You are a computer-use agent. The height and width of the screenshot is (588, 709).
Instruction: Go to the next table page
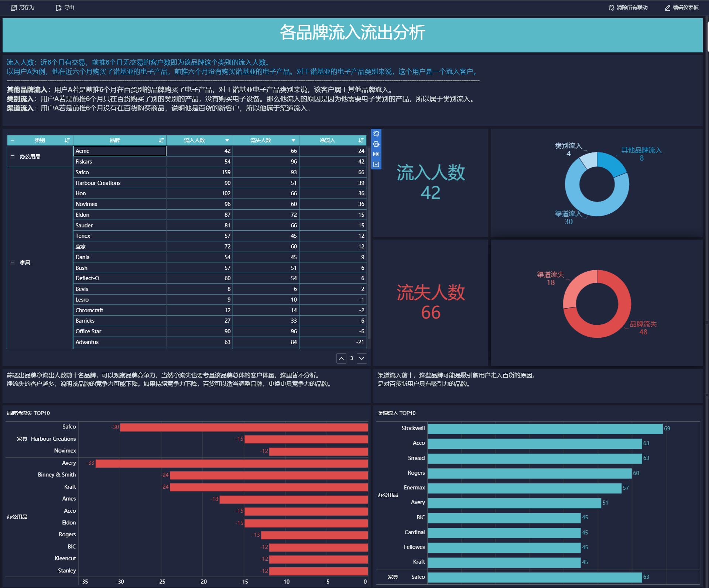(362, 358)
